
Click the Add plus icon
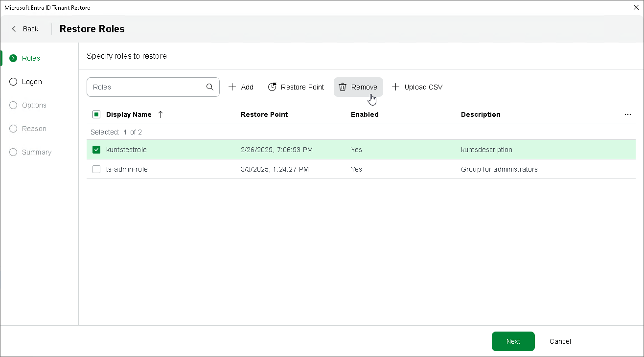[232, 87]
